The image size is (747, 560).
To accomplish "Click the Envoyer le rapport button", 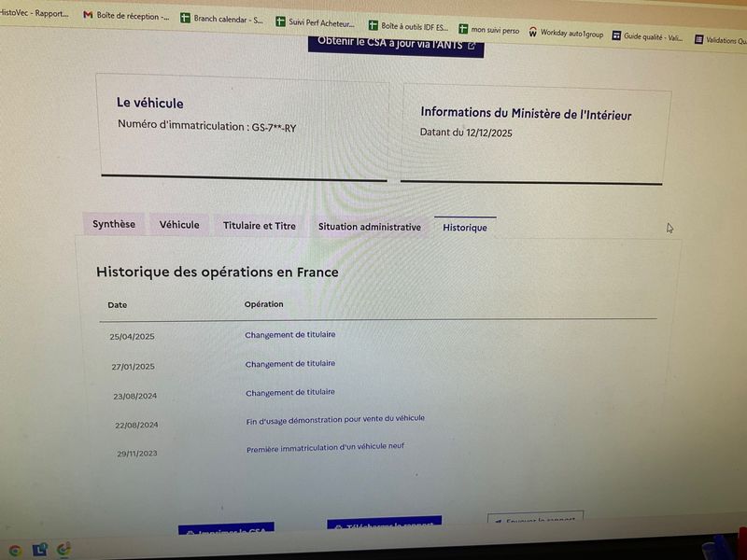I will (535, 519).
